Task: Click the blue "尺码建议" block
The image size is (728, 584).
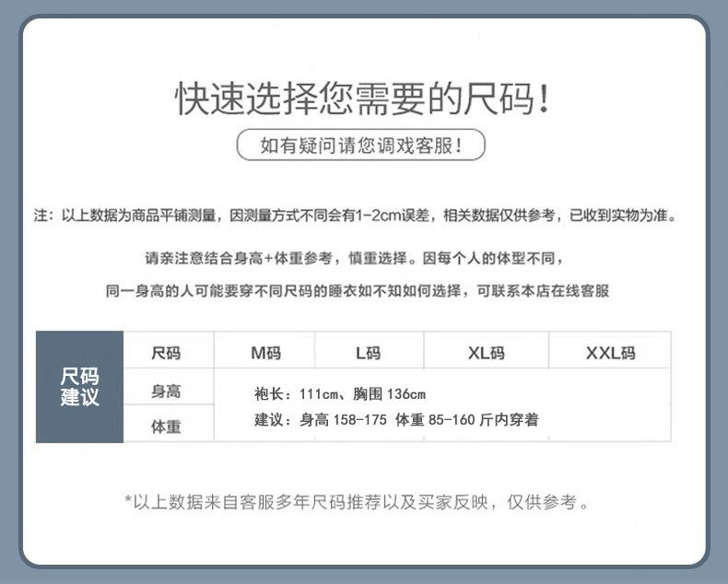Action: [79, 387]
